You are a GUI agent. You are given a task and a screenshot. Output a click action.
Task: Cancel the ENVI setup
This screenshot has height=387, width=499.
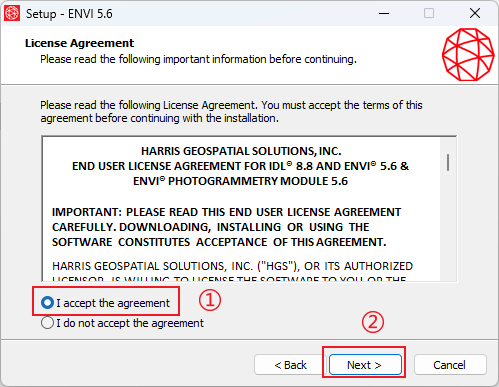click(x=450, y=365)
